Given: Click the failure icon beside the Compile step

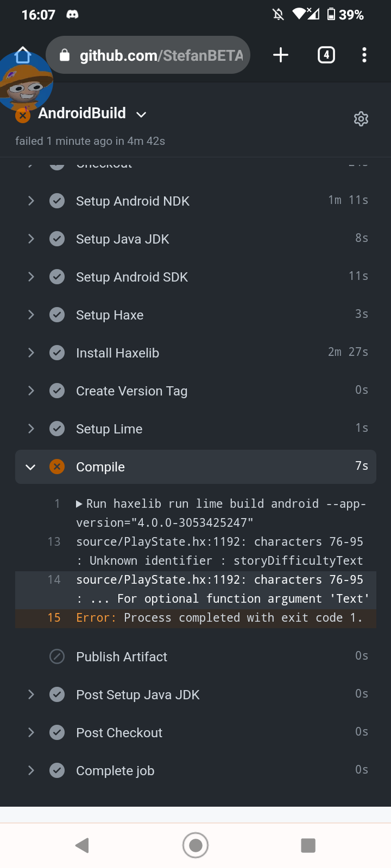Looking at the screenshot, I should pyautogui.click(x=56, y=466).
